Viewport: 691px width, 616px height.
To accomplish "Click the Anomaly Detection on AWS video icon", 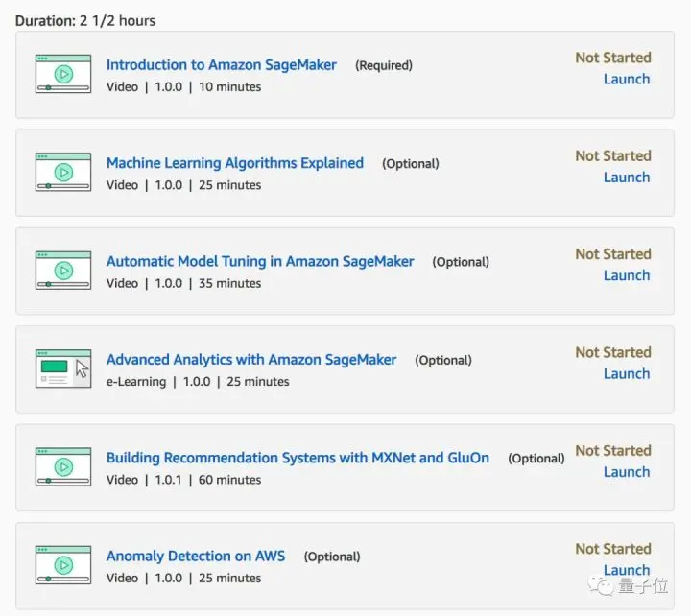I will pyautogui.click(x=63, y=565).
